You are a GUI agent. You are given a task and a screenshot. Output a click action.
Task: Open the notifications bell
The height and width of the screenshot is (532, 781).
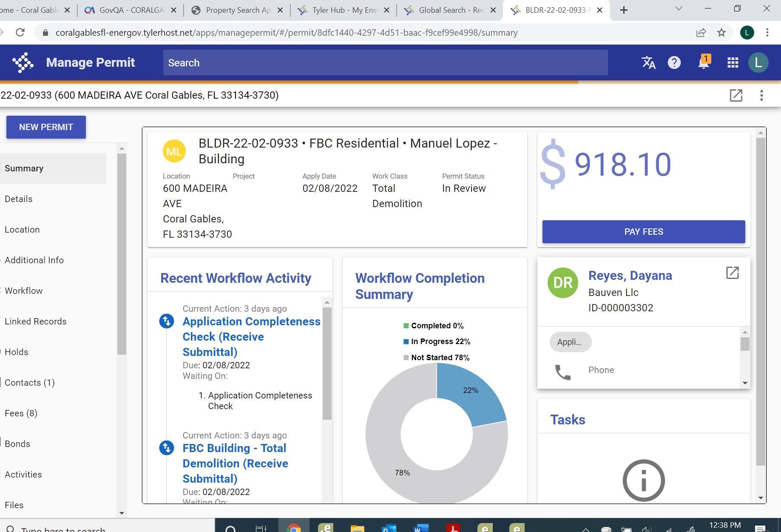tap(704, 63)
